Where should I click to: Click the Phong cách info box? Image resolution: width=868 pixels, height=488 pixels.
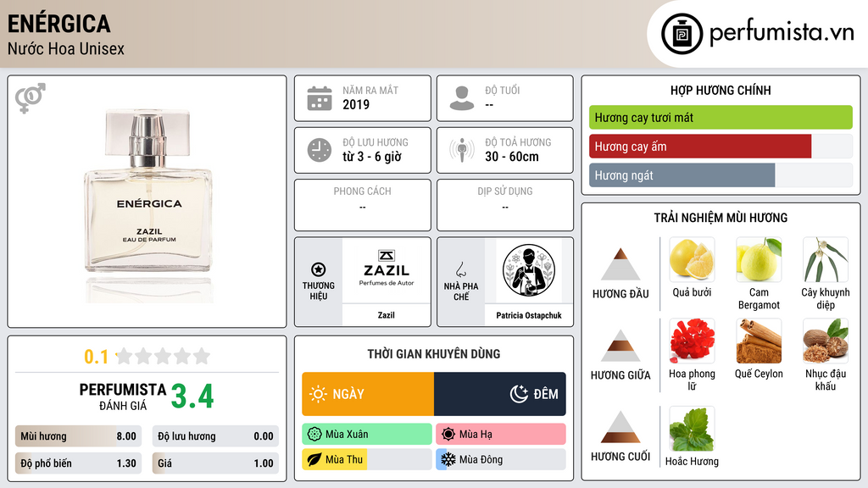(x=363, y=205)
